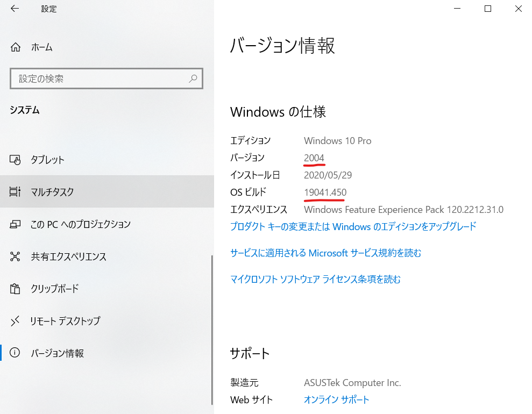The height and width of the screenshot is (414, 532).
Task: Click the OS ビルド label
Action: click(248, 192)
